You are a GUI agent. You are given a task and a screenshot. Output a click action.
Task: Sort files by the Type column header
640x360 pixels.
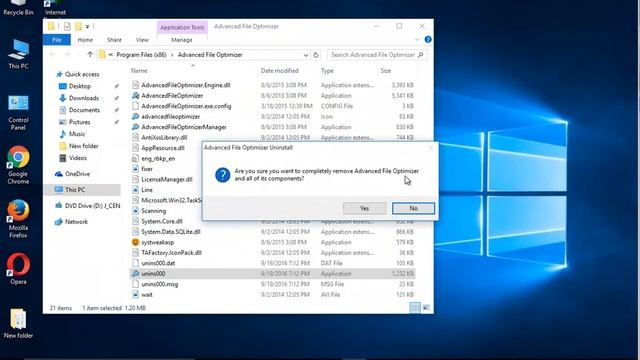click(x=327, y=71)
